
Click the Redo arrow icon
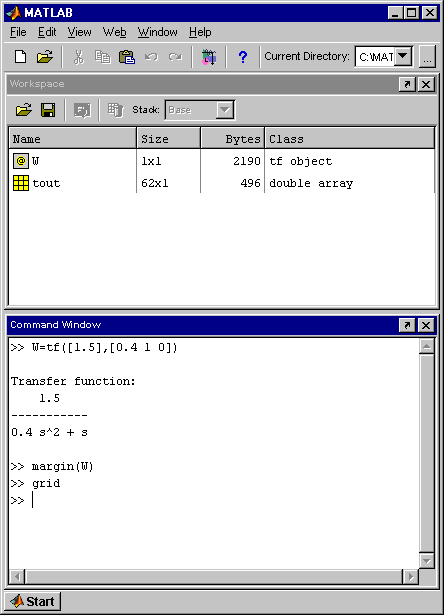(175, 57)
